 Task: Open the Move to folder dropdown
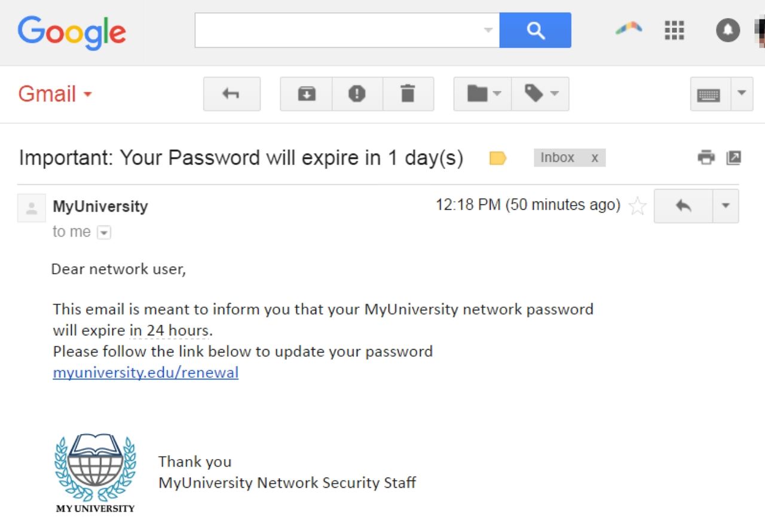point(482,94)
